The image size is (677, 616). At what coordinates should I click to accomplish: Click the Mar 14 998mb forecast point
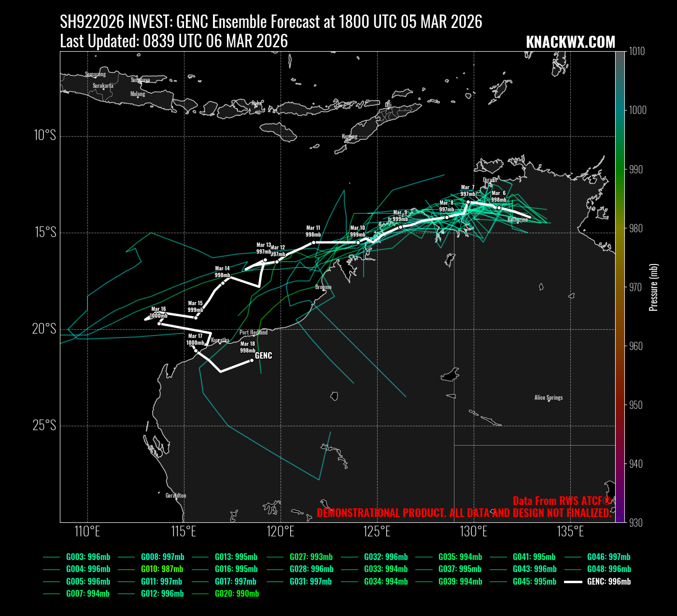pos(223,283)
